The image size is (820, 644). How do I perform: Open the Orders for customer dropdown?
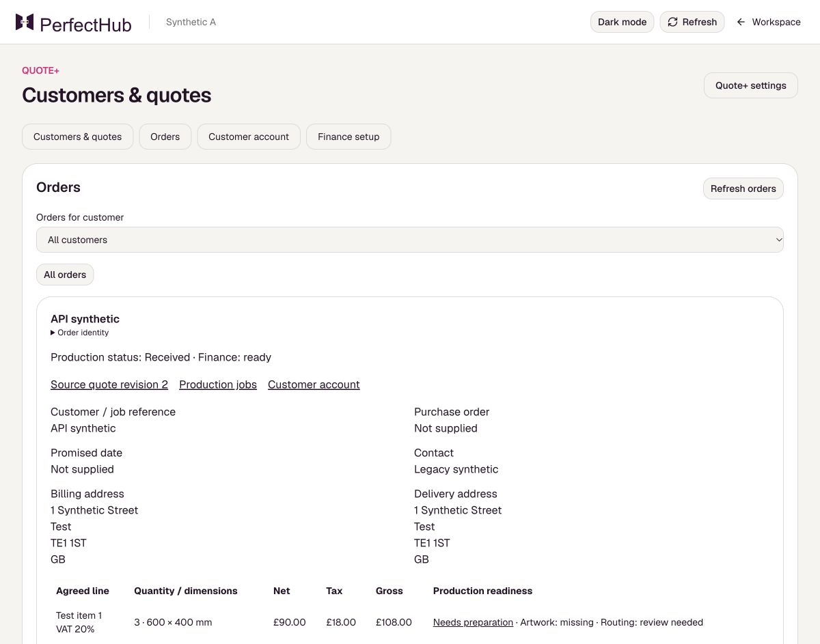pos(410,240)
